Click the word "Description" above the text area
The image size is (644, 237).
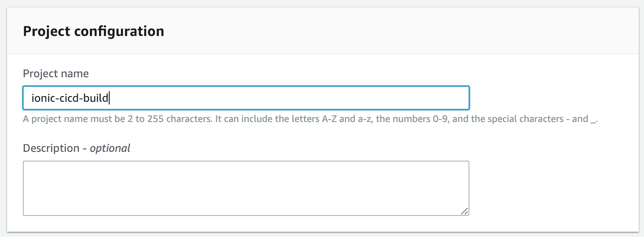point(51,148)
